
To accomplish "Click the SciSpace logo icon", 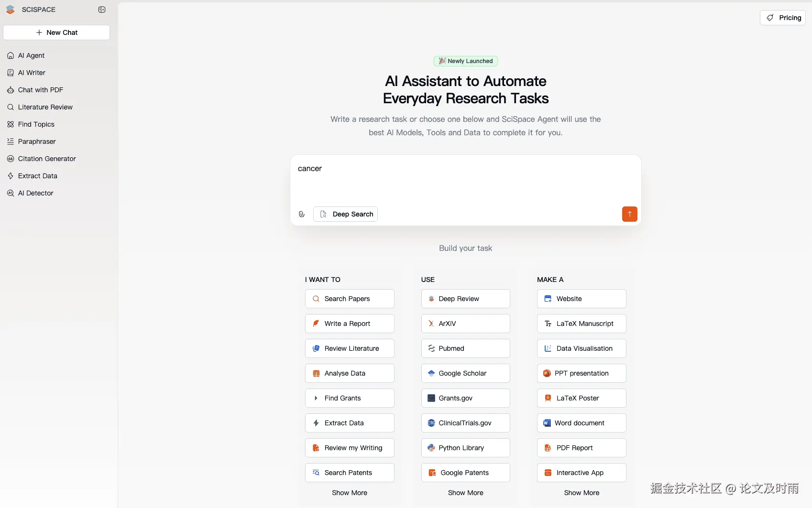I will click(10, 10).
